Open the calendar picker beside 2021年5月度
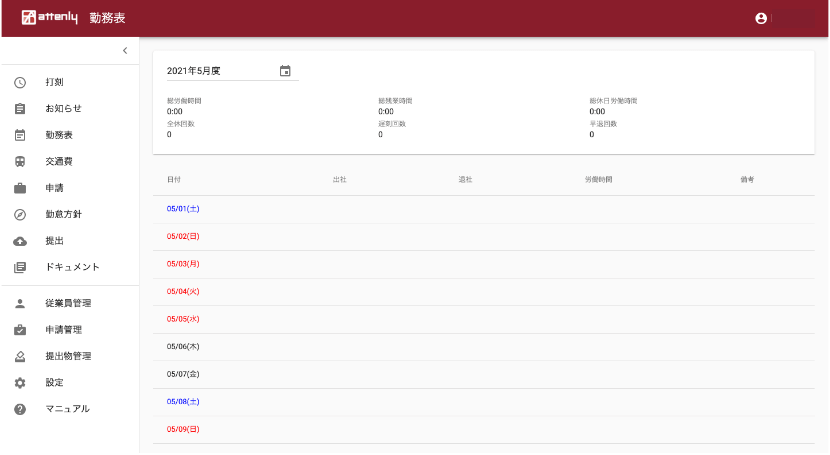The height and width of the screenshot is (455, 830). click(x=285, y=71)
